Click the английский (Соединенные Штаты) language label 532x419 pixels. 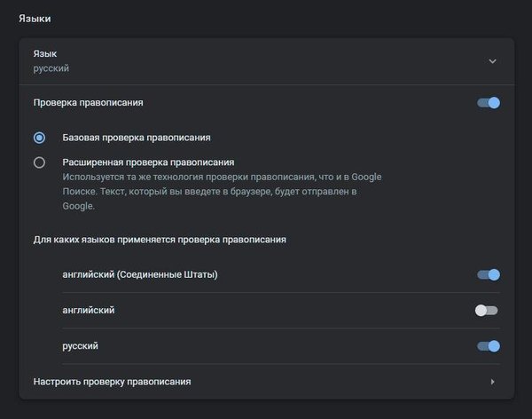[x=140, y=275]
